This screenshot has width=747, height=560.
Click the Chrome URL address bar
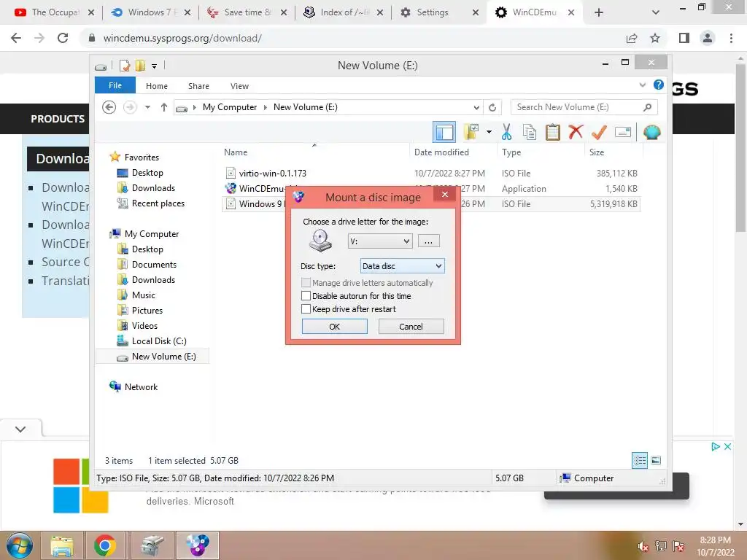point(352,38)
